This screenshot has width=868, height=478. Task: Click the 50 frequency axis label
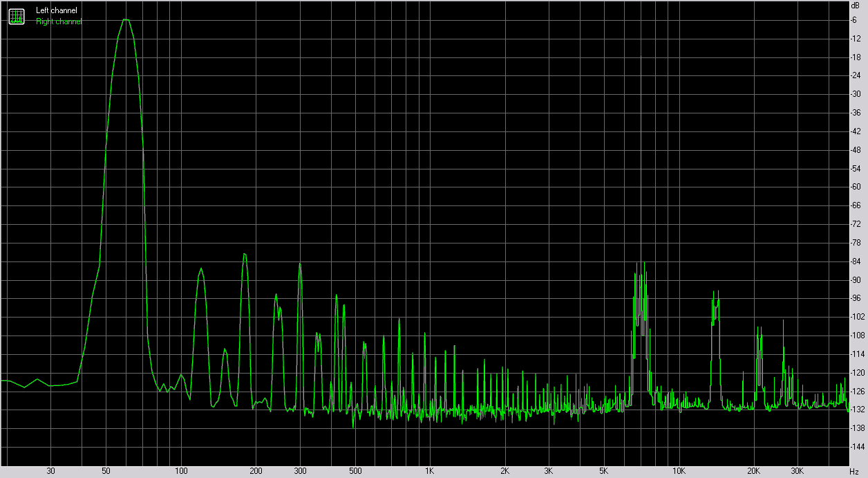106,471
